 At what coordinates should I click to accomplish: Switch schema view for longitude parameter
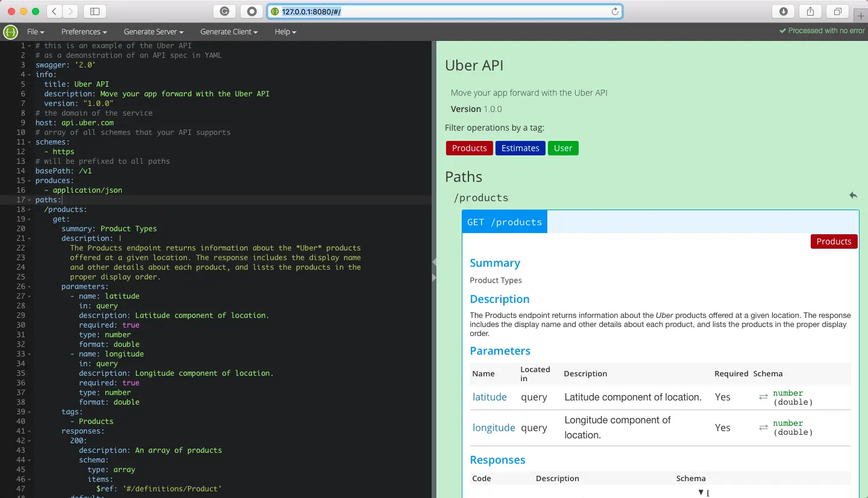coord(763,427)
